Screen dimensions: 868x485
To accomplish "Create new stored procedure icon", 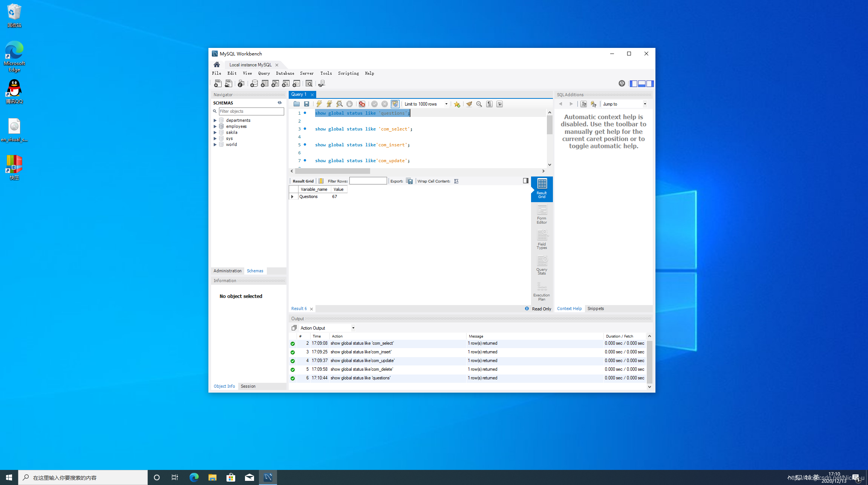I will (x=286, y=83).
